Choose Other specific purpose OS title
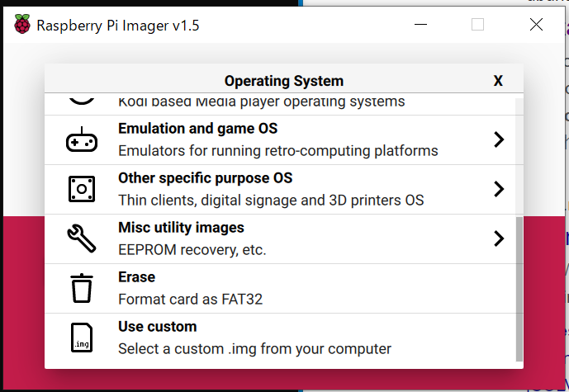 pos(206,178)
